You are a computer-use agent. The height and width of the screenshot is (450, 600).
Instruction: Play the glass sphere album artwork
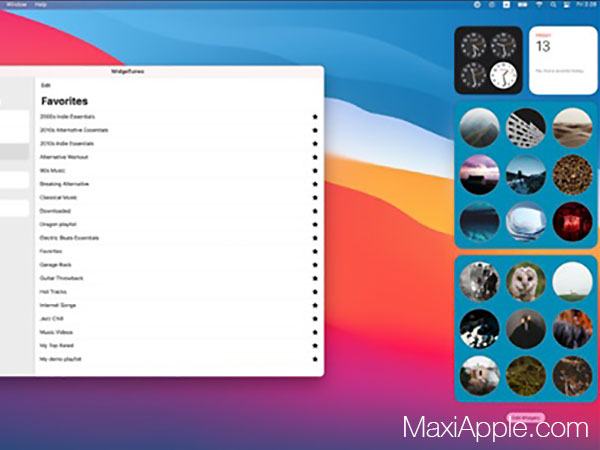(x=526, y=222)
